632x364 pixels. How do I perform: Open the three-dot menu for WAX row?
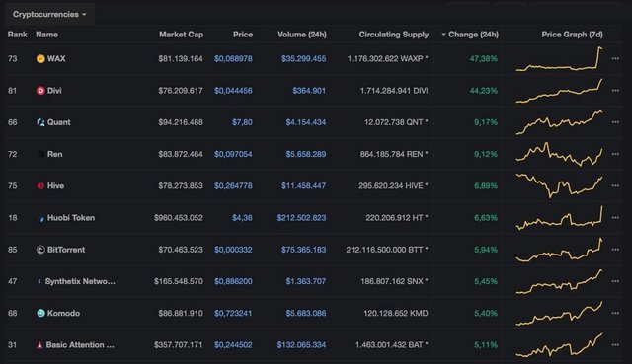[x=615, y=59]
